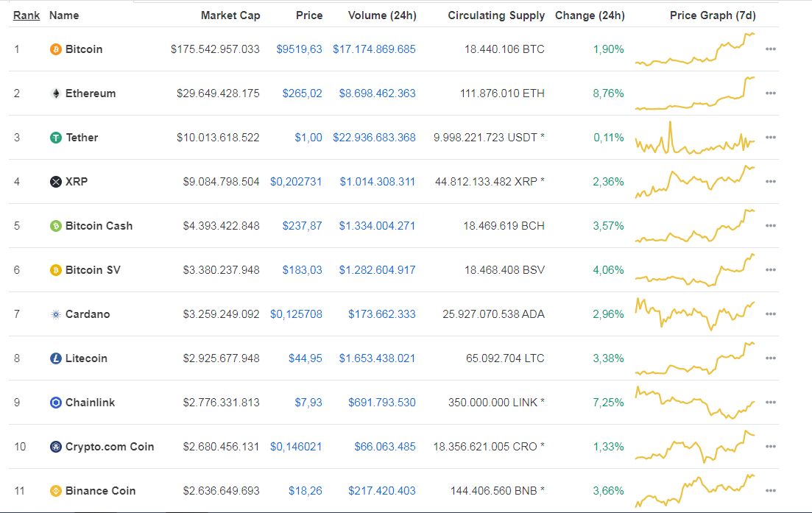Click Litecoin volume $1.653.438.021
This screenshot has height=513, width=812.
(x=377, y=358)
